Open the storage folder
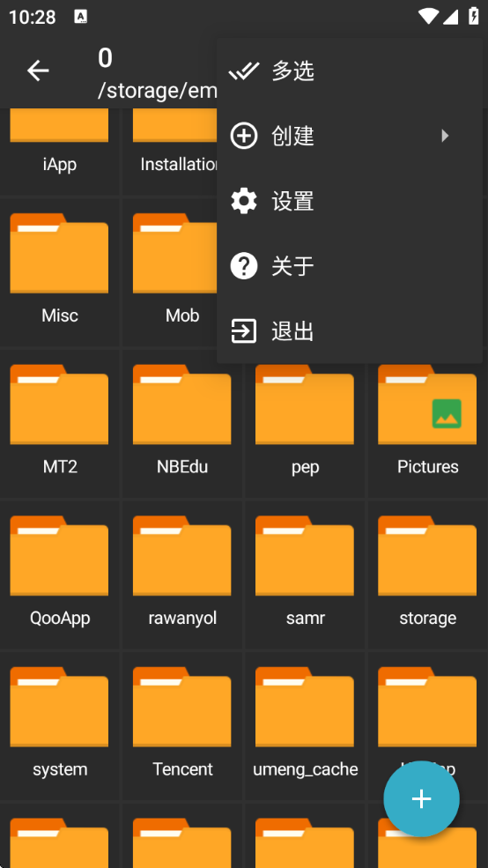The height and width of the screenshot is (868, 488). tap(427, 575)
